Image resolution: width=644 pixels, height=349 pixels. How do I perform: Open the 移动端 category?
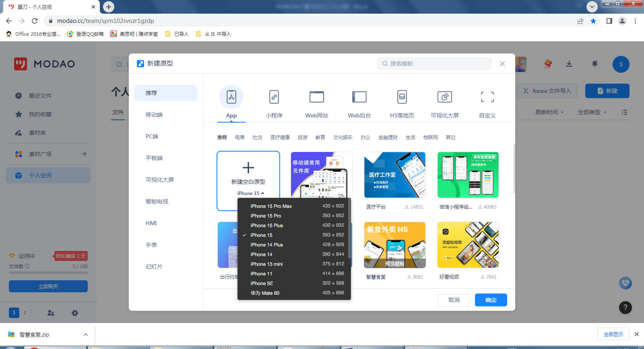[x=166, y=115]
